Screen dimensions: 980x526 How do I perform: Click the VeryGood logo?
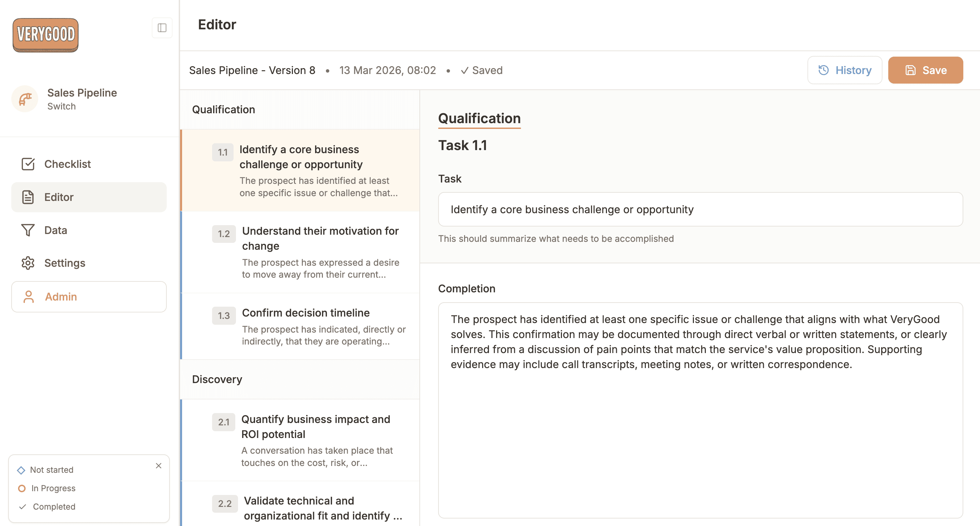click(45, 35)
